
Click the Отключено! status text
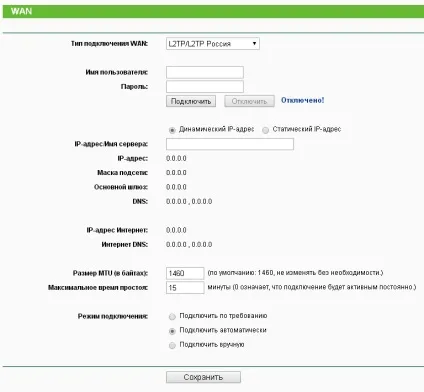tap(302, 100)
